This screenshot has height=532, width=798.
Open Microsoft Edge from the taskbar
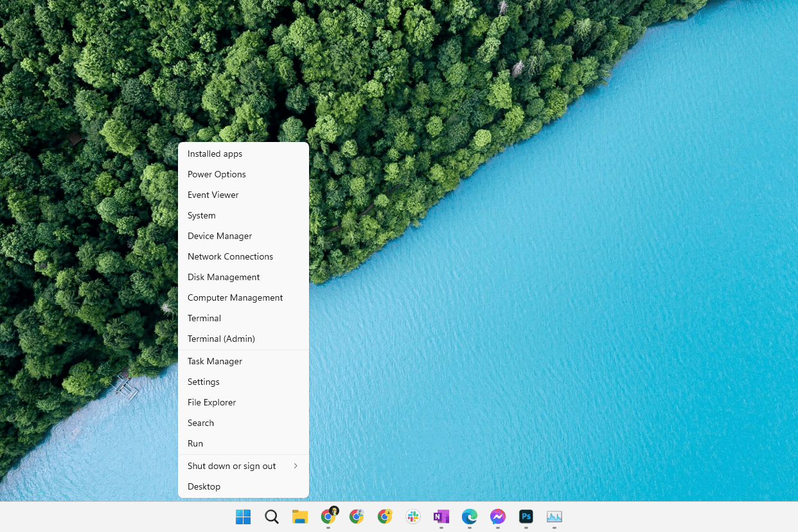470,517
